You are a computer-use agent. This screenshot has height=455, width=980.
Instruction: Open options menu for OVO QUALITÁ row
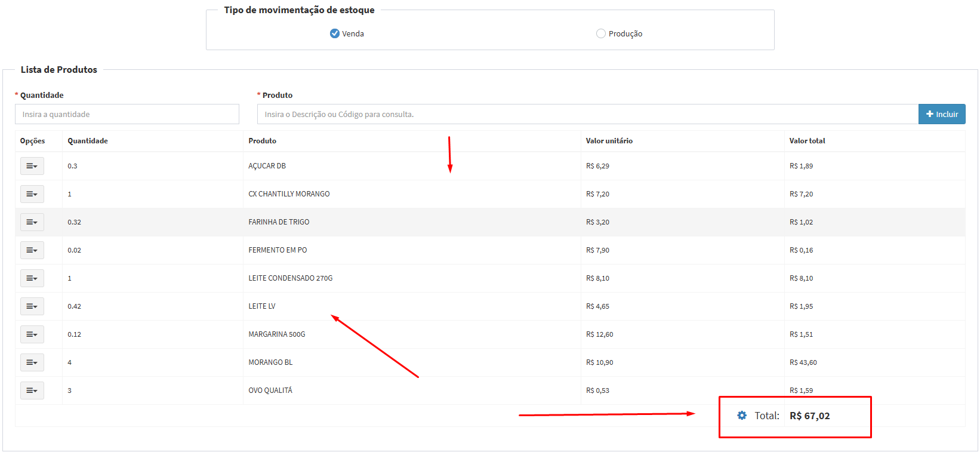32,391
